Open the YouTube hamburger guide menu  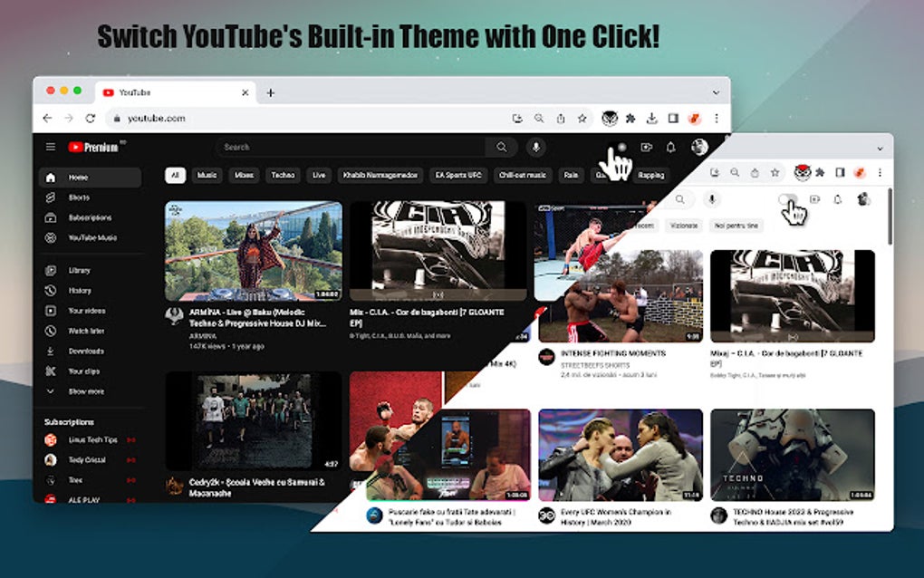[51, 147]
